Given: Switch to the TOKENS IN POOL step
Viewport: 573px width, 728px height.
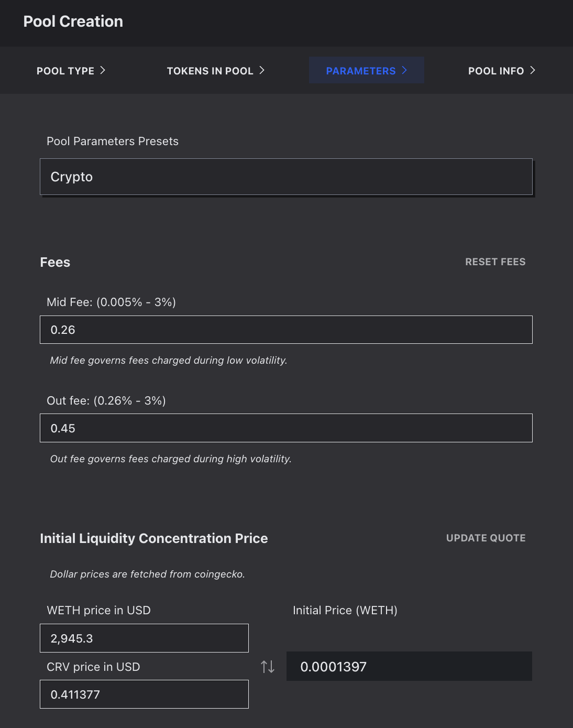Looking at the screenshot, I should coord(216,70).
